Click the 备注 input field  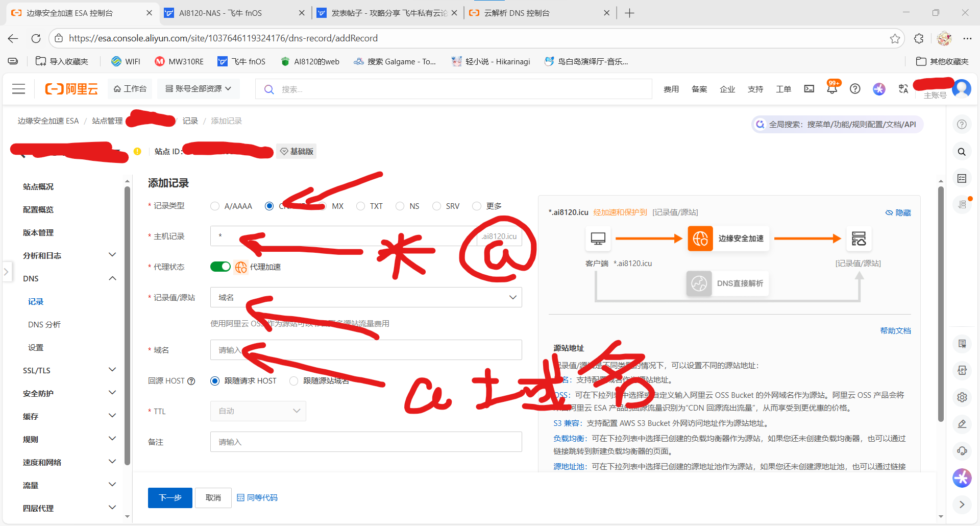[366, 442]
